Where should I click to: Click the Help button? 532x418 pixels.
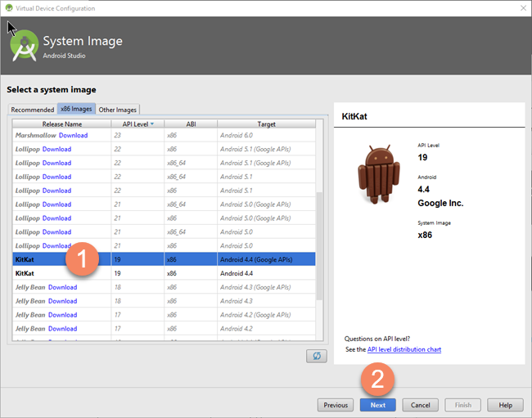point(505,405)
